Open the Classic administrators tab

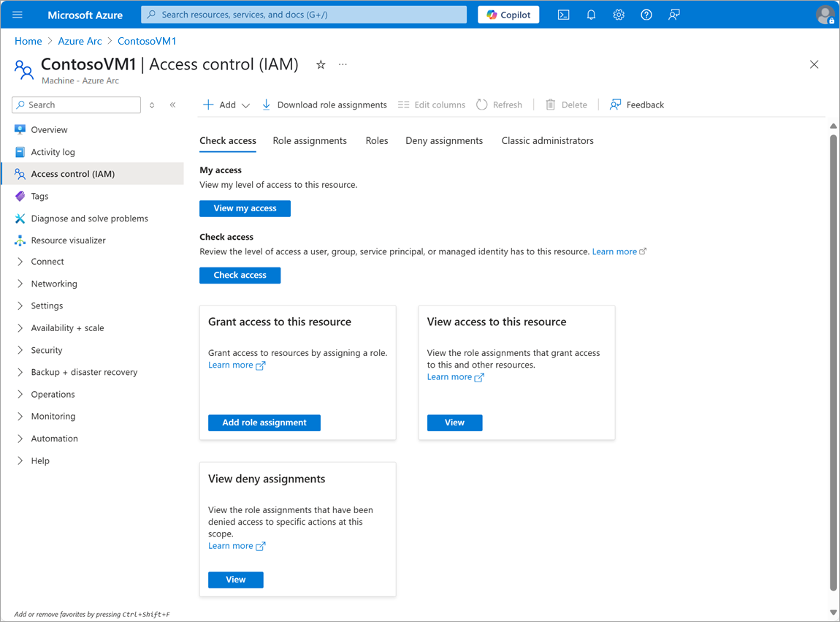click(548, 140)
